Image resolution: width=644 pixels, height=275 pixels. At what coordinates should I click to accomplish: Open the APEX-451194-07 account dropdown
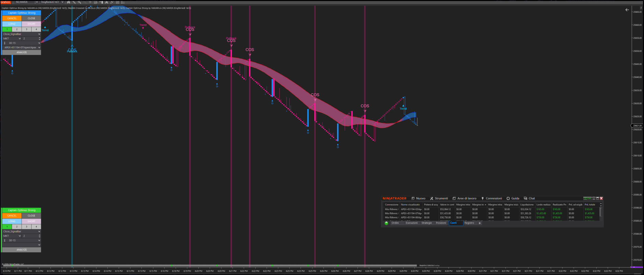coord(22,48)
